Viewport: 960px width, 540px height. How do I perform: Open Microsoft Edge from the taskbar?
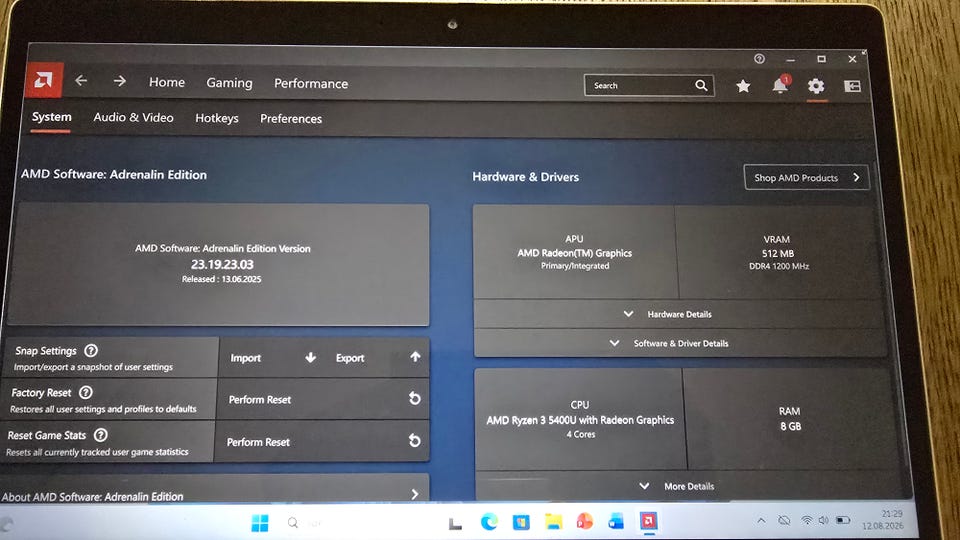pyautogui.click(x=489, y=522)
